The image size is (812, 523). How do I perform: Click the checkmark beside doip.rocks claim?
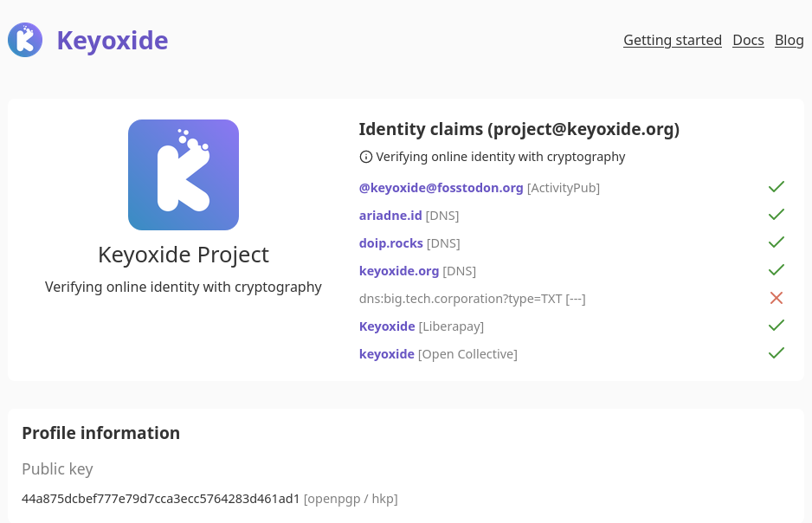tap(777, 242)
